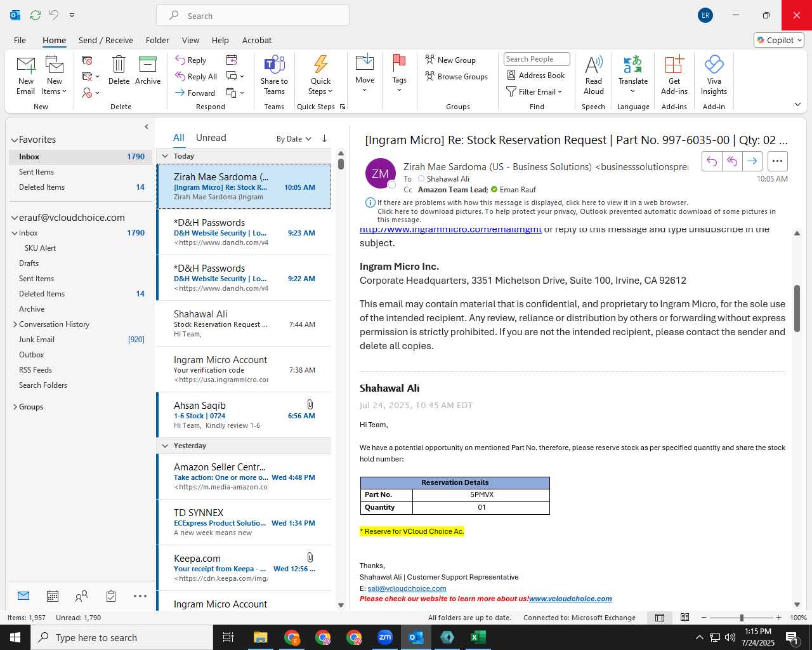812x650 pixels.
Task: Switch to the Send / Receive tab
Action: (106, 40)
